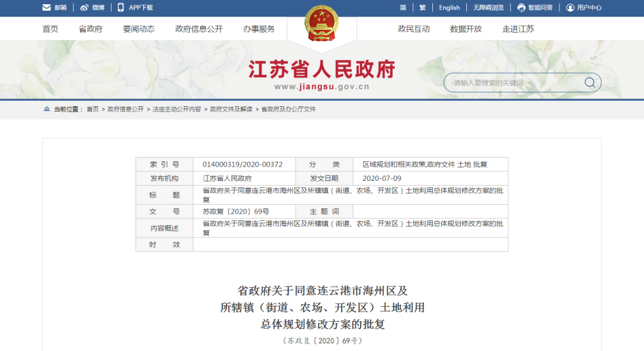
Task: Click the article heading 省政府关于同意连云港市海州区及
Action: pos(323,291)
